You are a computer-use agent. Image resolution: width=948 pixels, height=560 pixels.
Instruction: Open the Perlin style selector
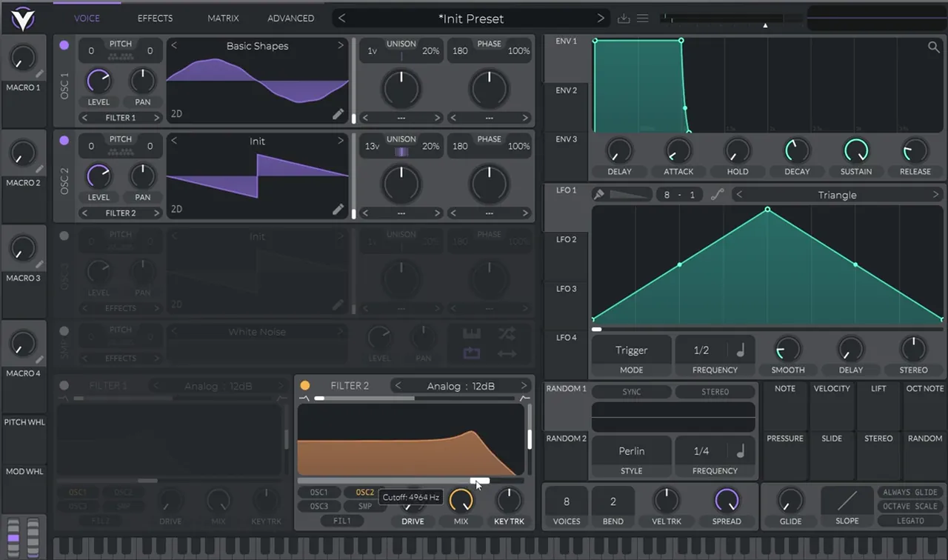tap(632, 450)
